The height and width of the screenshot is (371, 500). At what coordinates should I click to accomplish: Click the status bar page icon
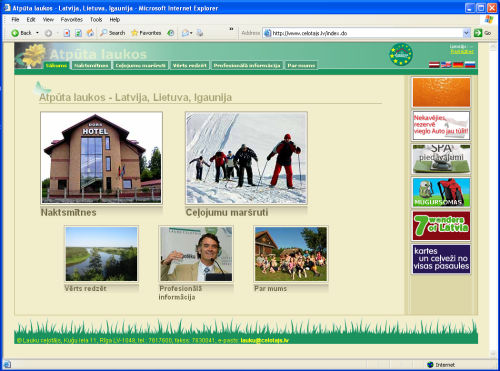[x=7, y=364]
